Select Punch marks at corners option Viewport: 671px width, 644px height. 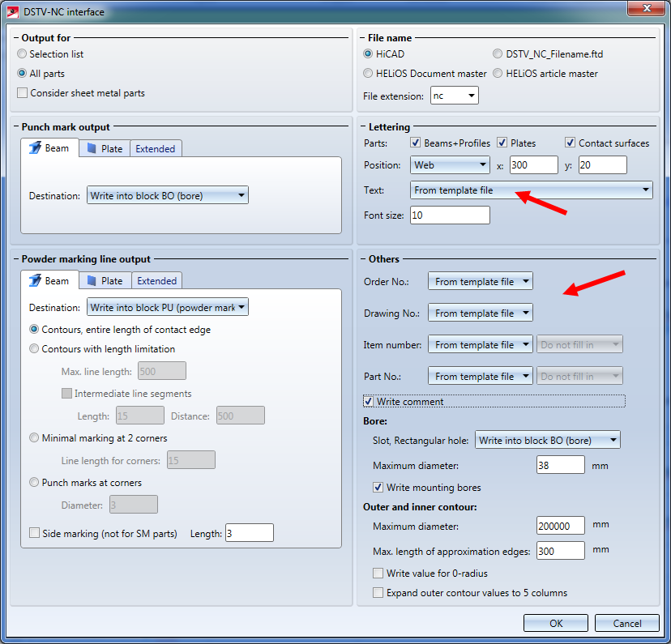pyautogui.click(x=34, y=482)
